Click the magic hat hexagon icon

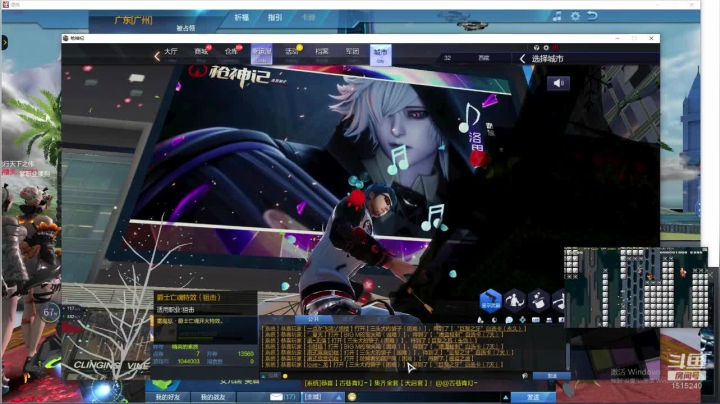pyautogui.click(x=539, y=301)
